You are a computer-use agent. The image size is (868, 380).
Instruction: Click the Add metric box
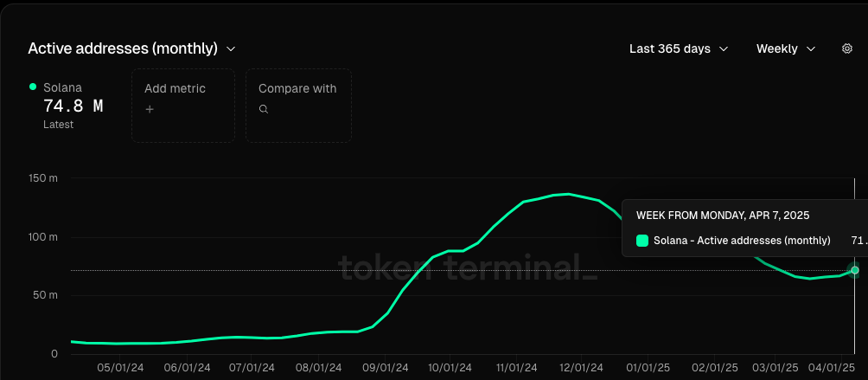tap(183, 106)
